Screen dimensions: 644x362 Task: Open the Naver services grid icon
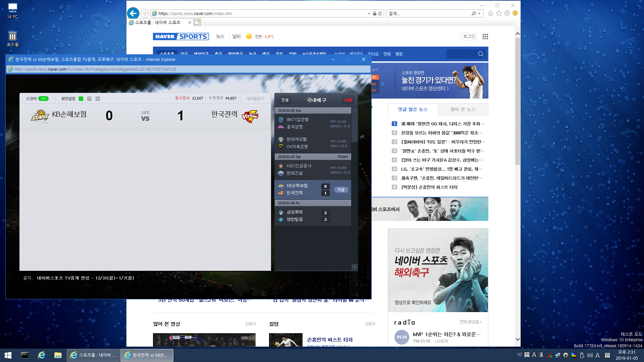coord(485,37)
